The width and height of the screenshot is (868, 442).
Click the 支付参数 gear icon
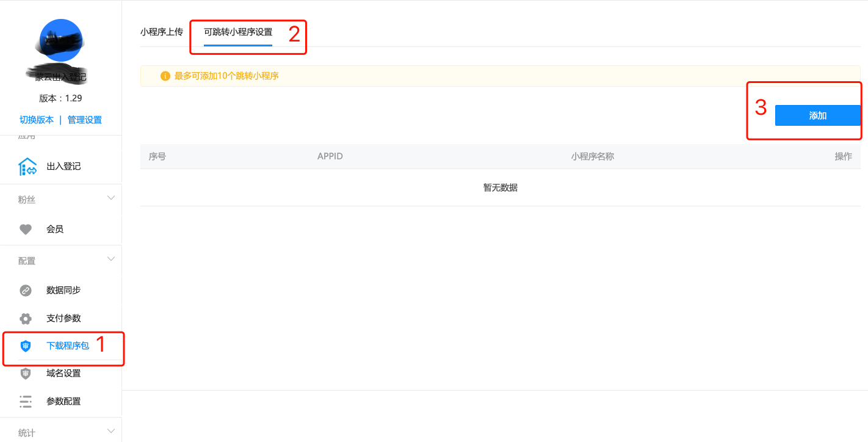coord(26,319)
